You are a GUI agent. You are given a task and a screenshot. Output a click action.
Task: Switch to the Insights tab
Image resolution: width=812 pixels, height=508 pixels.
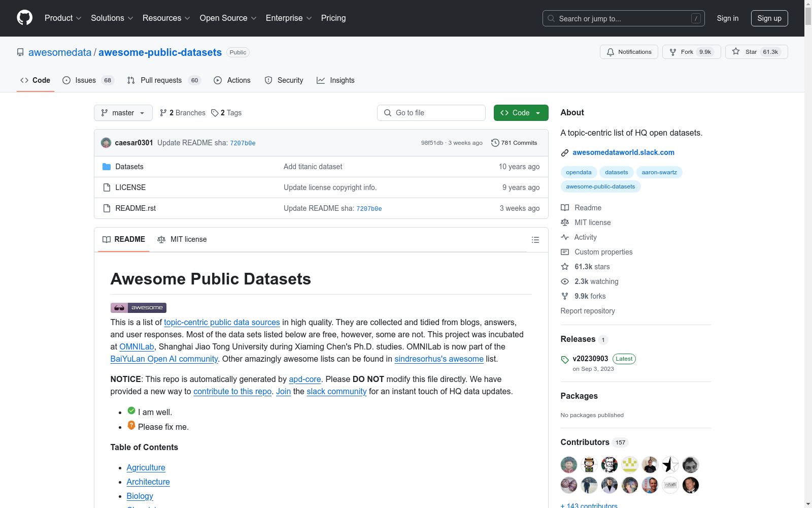(x=335, y=80)
